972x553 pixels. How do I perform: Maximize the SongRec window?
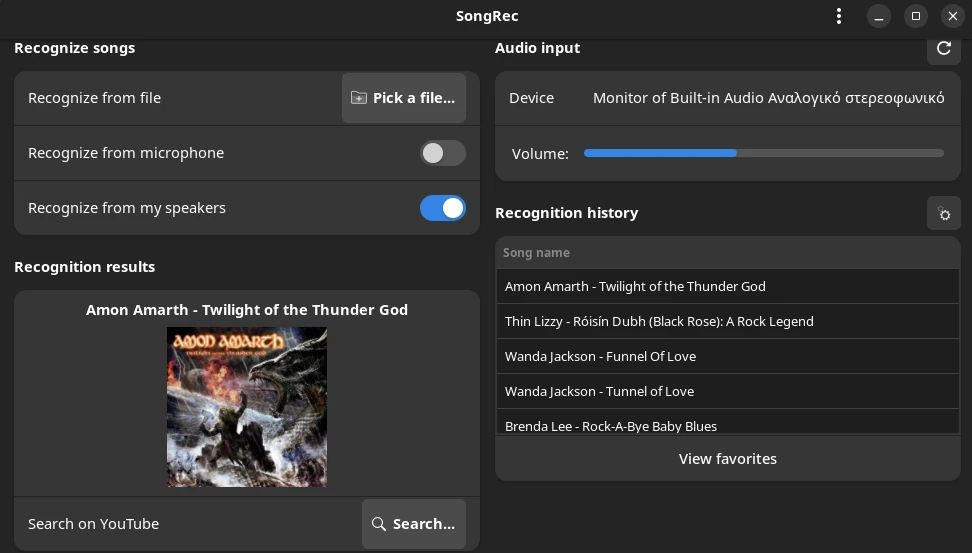[916, 16]
